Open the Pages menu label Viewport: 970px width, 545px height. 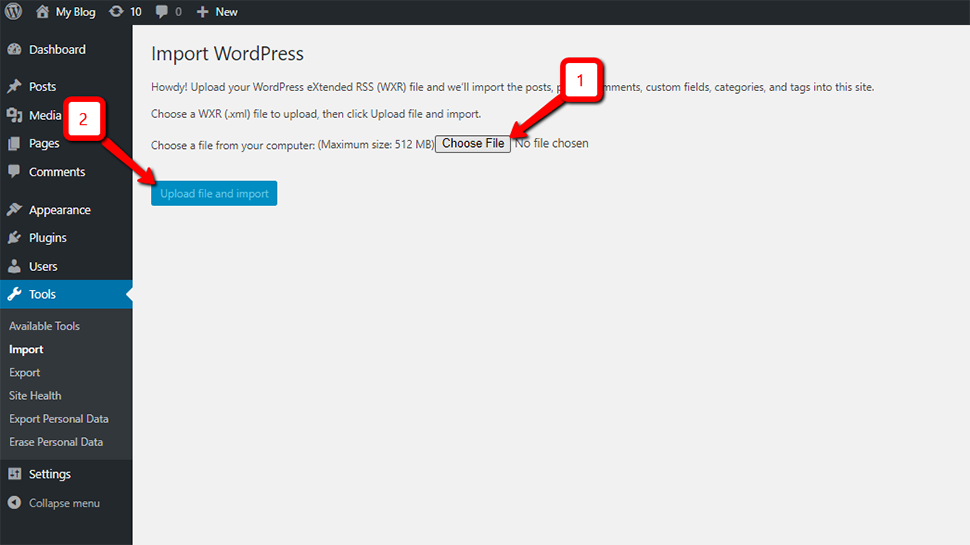pos(44,144)
